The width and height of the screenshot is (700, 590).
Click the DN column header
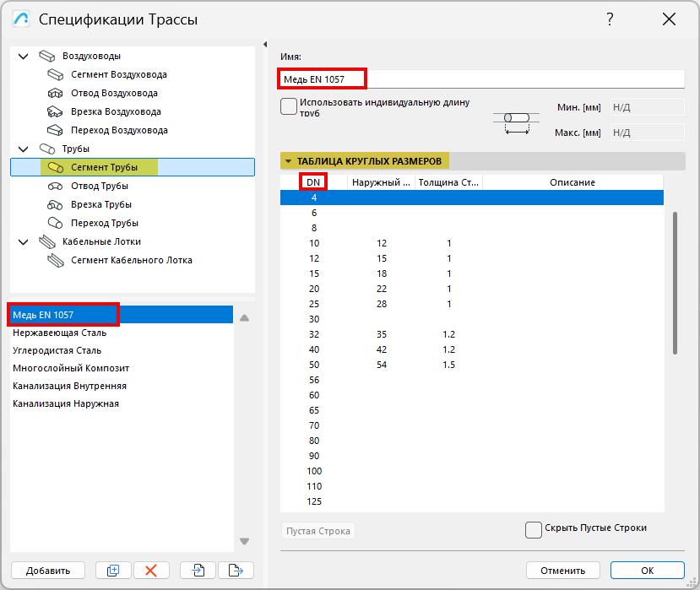tap(313, 182)
